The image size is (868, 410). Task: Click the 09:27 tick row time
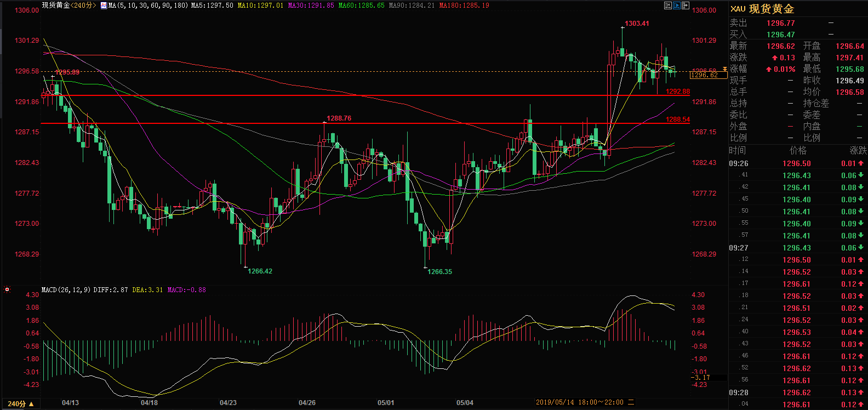click(x=739, y=248)
